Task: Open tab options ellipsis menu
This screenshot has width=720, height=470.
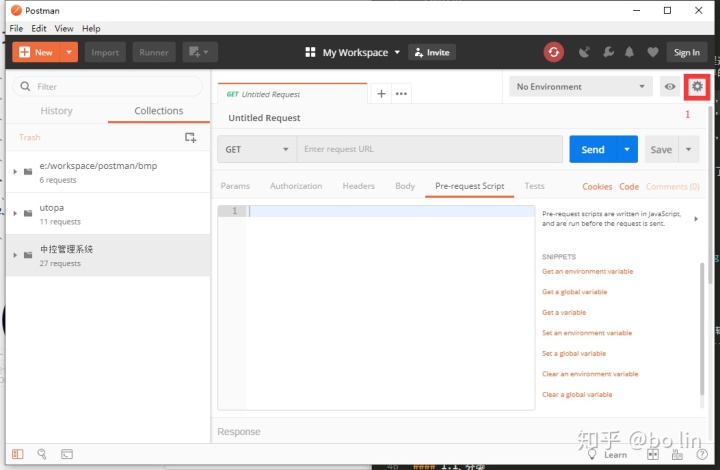Action: 401,94
